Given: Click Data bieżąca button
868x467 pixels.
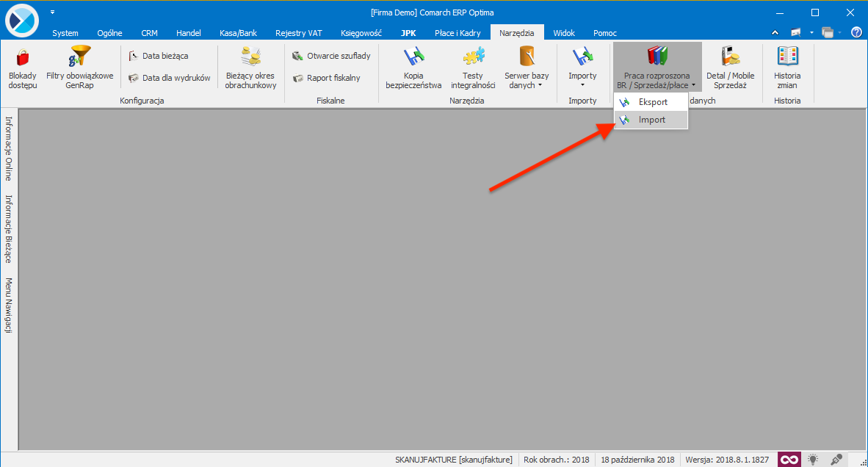Looking at the screenshot, I should [159, 56].
